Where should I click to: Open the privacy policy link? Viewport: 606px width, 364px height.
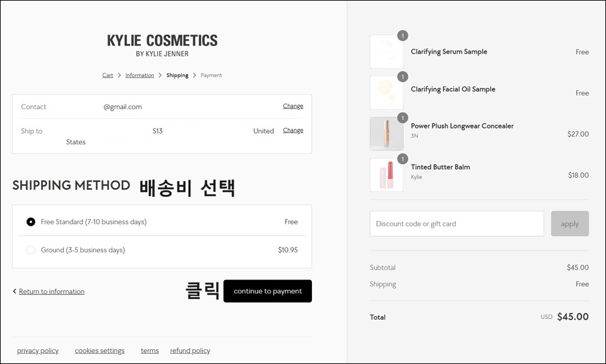(38, 351)
